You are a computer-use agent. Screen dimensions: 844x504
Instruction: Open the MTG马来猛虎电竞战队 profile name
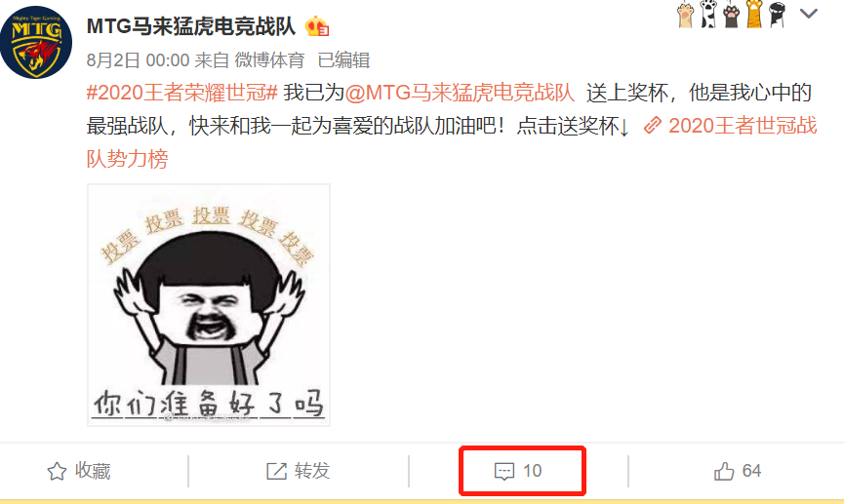191,25
